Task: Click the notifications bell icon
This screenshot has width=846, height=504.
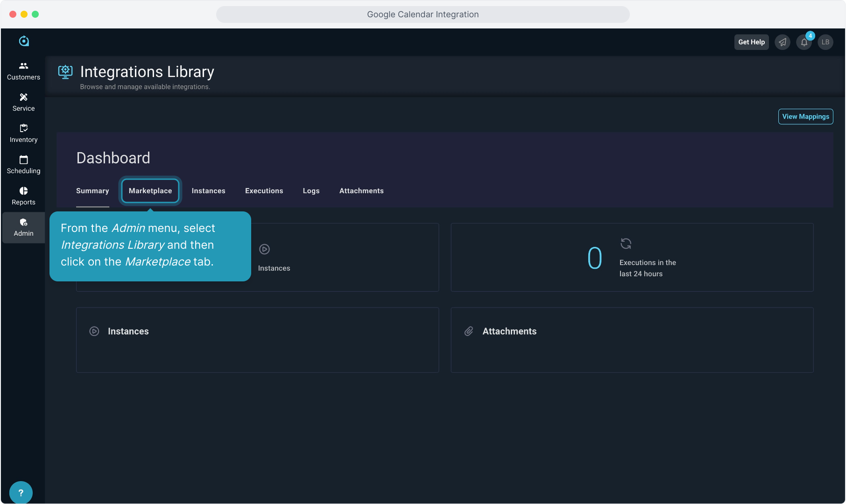Action: coord(804,42)
